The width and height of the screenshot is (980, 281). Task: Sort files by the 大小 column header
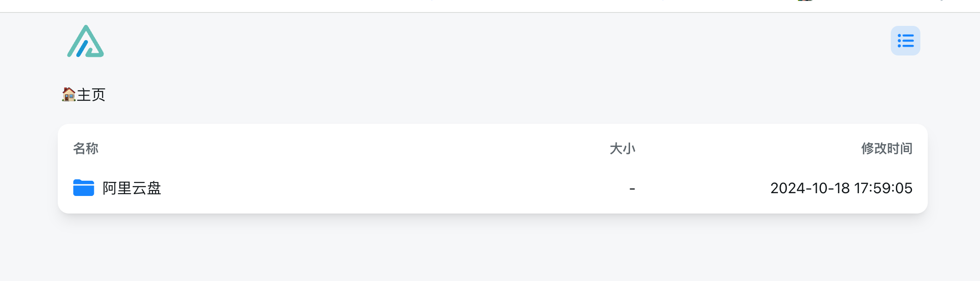[622, 148]
